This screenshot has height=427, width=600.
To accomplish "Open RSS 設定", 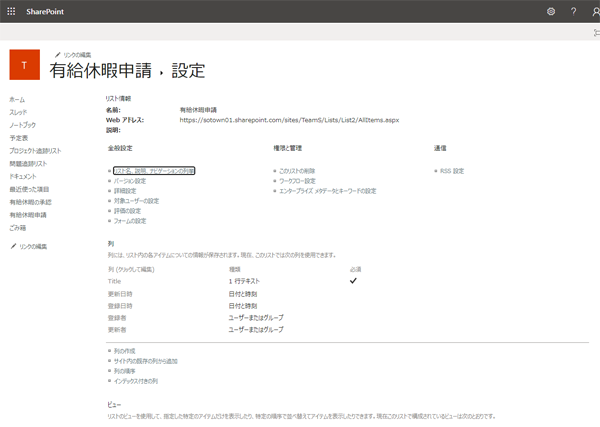I will coord(452,171).
